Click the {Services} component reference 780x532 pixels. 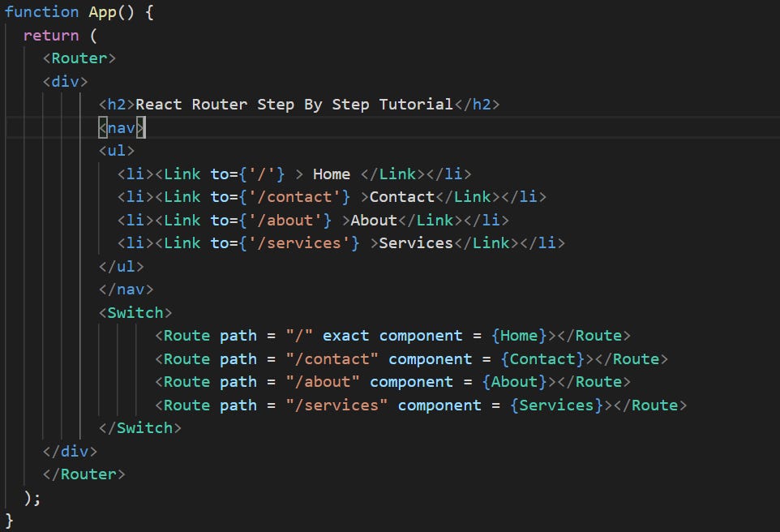click(x=556, y=405)
